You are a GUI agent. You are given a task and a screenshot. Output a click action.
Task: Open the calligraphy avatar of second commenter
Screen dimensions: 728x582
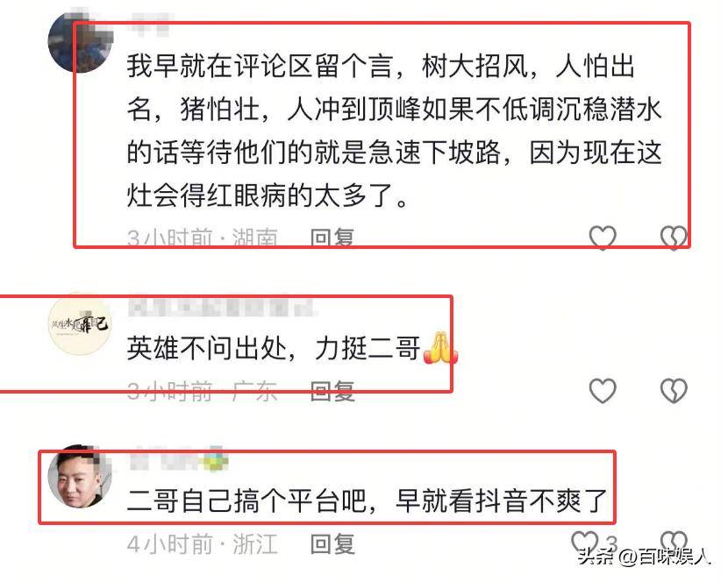click(x=80, y=324)
